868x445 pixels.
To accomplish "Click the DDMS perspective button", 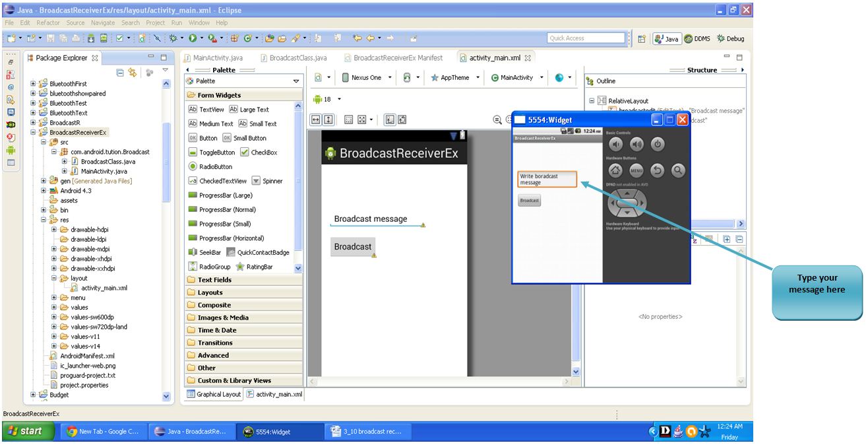I will [697, 38].
